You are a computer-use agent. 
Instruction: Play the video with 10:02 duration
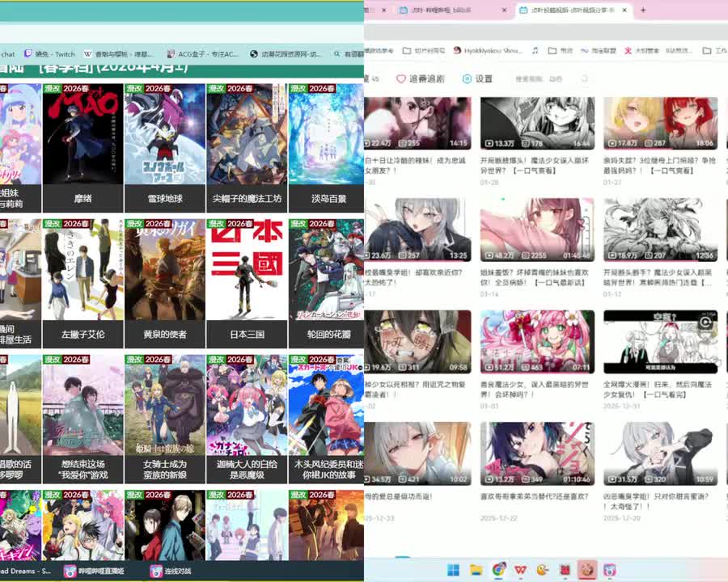pos(417,454)
